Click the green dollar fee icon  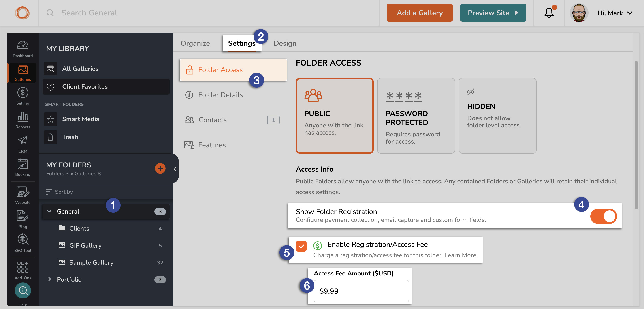point(318,245)
